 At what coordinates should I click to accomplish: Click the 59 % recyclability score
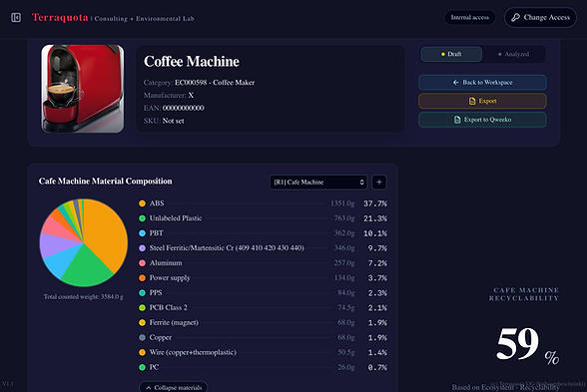[x=527, y=345]
